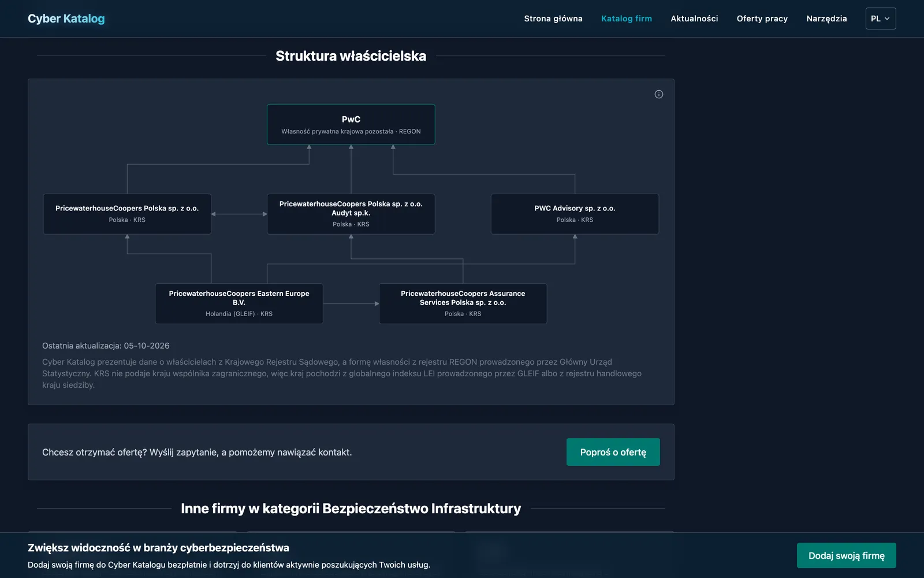924x578 pixels.
Task: Open Aktualności page
Action: [694, 18]
